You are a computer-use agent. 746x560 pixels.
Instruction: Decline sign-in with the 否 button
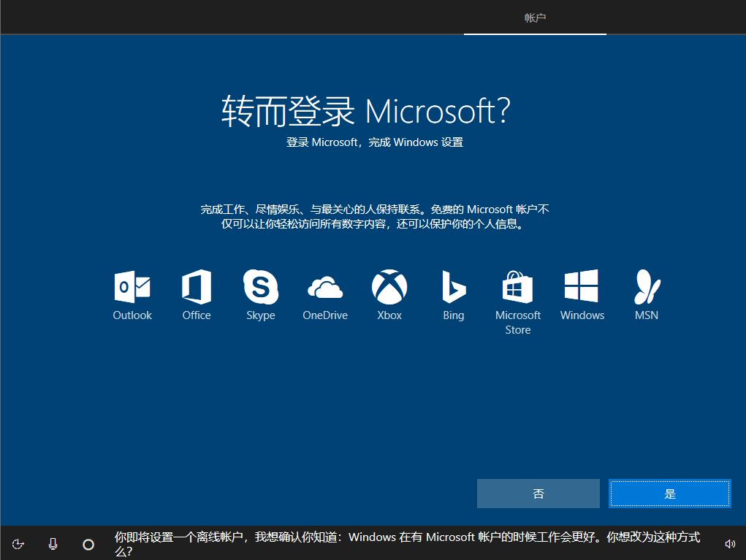coord(538,493)
